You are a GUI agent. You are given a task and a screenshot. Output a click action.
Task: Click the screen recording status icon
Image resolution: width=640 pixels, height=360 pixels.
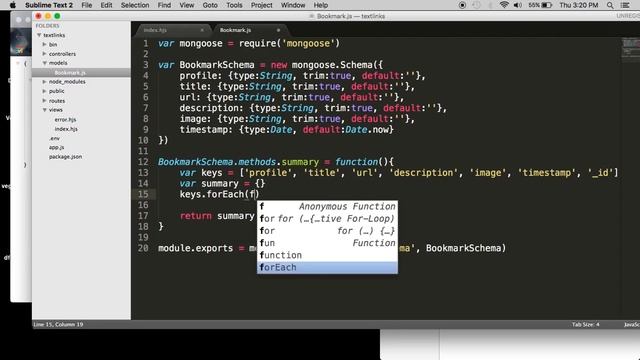[x=462, y=5]
